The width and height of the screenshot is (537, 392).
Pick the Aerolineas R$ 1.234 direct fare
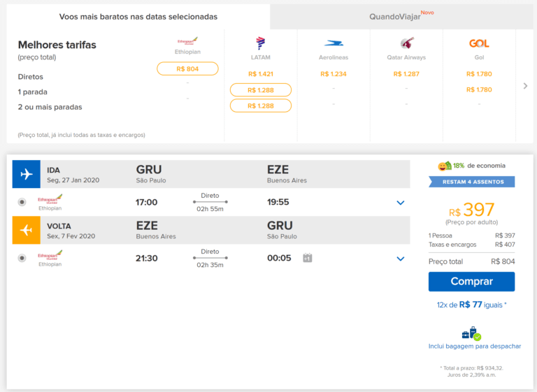[334, 74]
